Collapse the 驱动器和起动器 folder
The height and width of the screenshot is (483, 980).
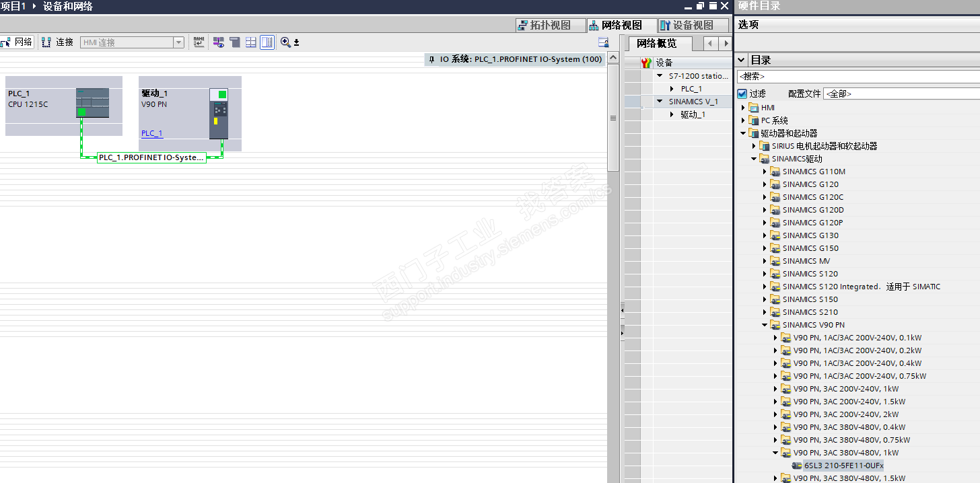[744, 133]
